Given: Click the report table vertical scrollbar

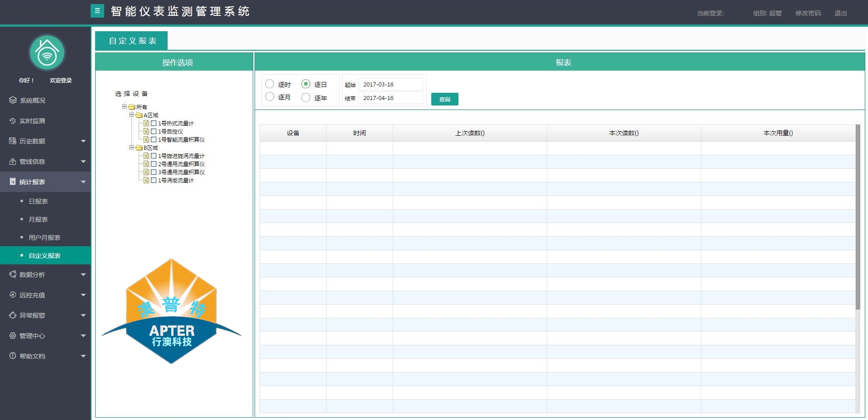Looking at the screenshot, I should [858, 217].
